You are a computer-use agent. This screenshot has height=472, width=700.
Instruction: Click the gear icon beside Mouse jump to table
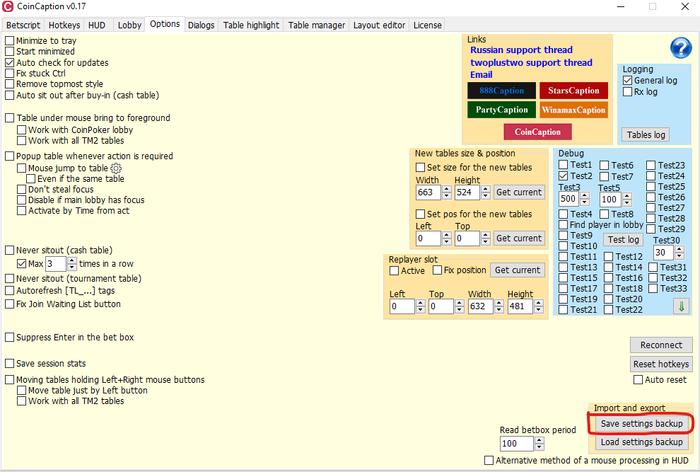(116, 169)
